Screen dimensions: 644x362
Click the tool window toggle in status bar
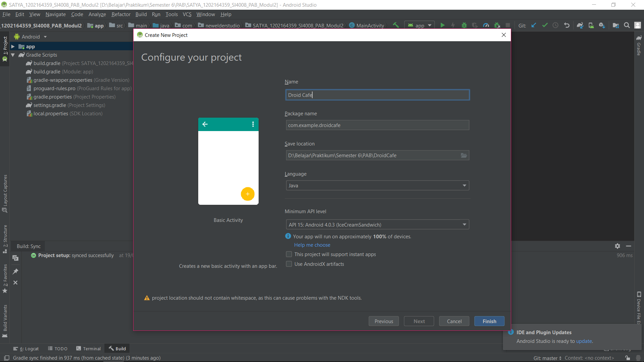tap(6, 358)
